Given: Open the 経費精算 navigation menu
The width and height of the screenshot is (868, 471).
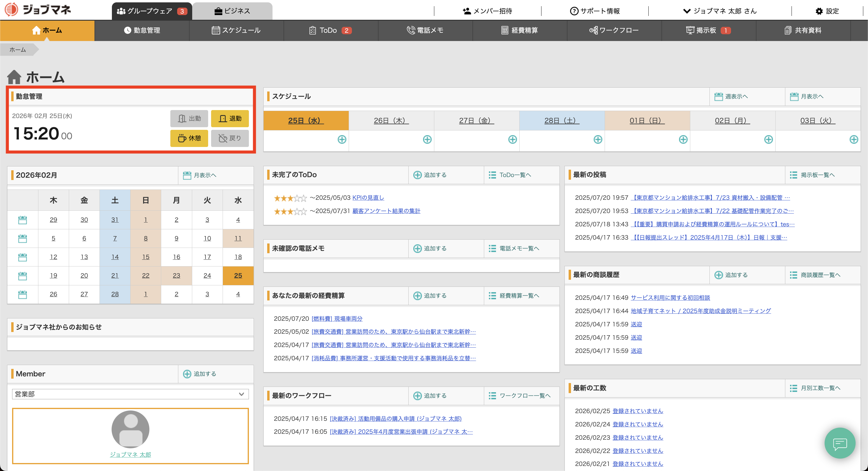Looking at the screenshot, I should (520, 30).
